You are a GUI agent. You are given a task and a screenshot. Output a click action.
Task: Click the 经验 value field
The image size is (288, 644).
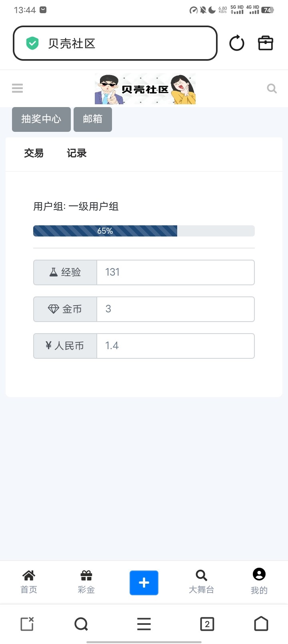coord(175,272)
